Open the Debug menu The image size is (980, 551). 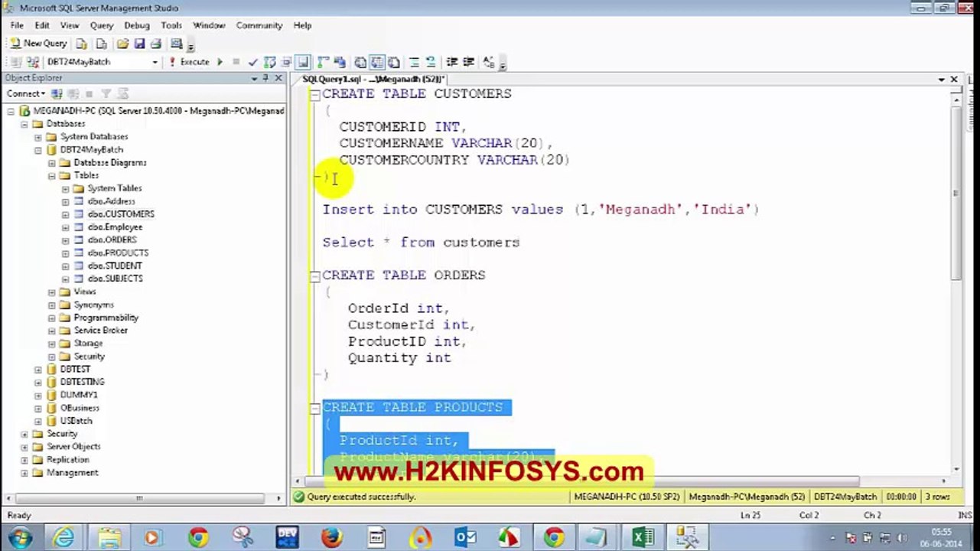pyautogui.click(x=137, y=25)
